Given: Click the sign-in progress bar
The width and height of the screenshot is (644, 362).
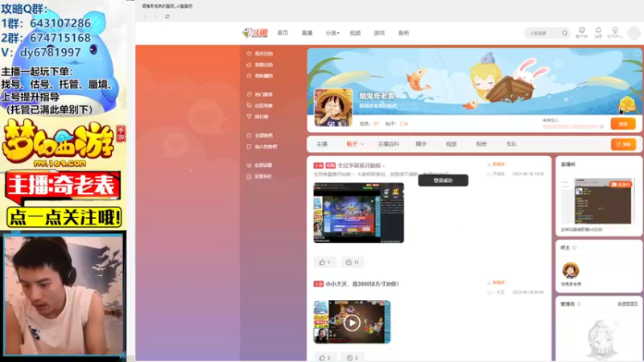Looking at the screenshot, I should click(x=570, y=127).
